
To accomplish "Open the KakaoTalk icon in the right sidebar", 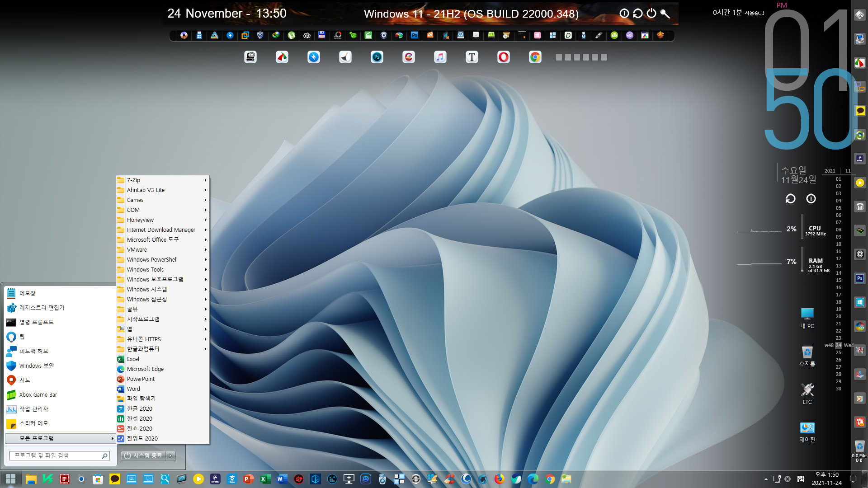I will coord(860,111).
